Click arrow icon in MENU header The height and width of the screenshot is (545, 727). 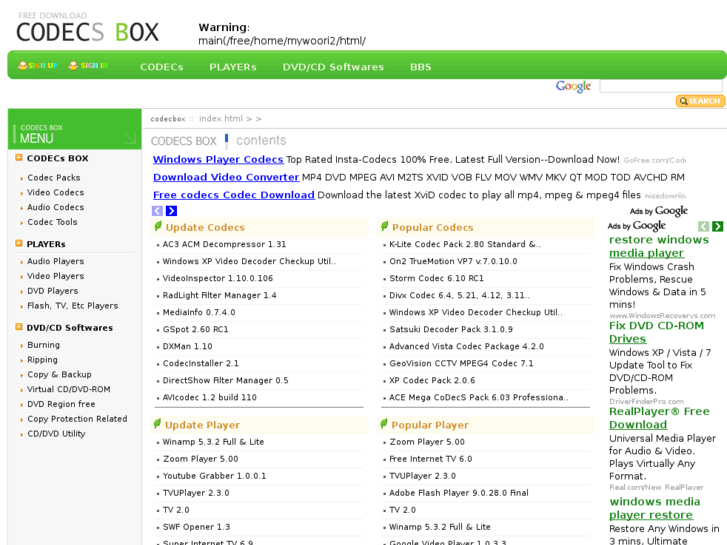[130, 138]
